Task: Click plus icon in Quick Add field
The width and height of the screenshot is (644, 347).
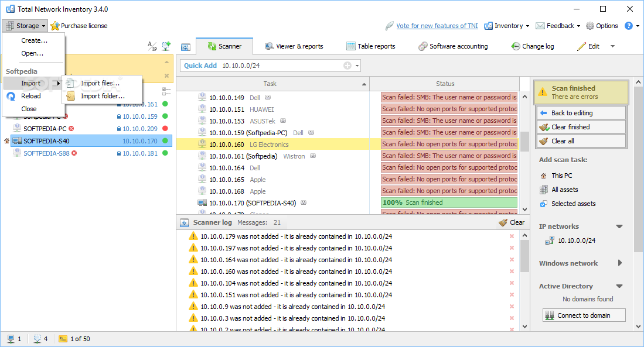Action: click(x=347, y=66)
